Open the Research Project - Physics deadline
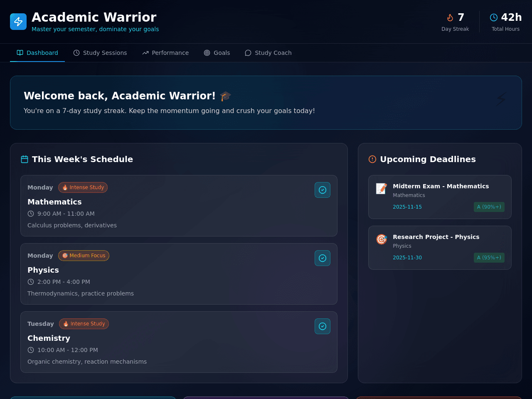The height and width of the screenshot is (399, 532). [x=440, y=248]
